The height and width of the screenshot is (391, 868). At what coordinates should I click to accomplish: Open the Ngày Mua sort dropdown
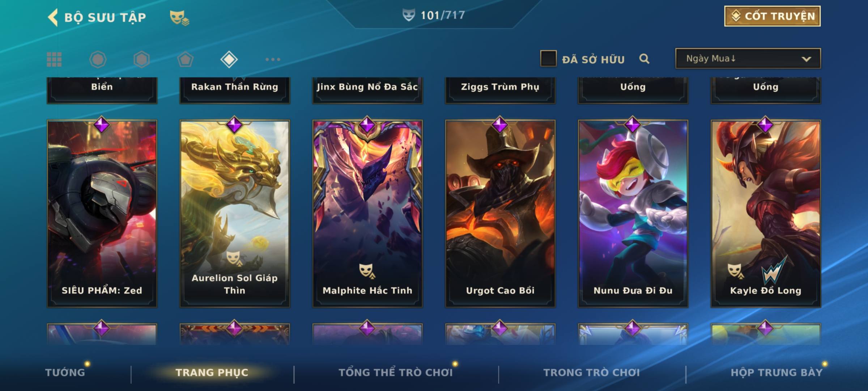[x=748, y=59]
